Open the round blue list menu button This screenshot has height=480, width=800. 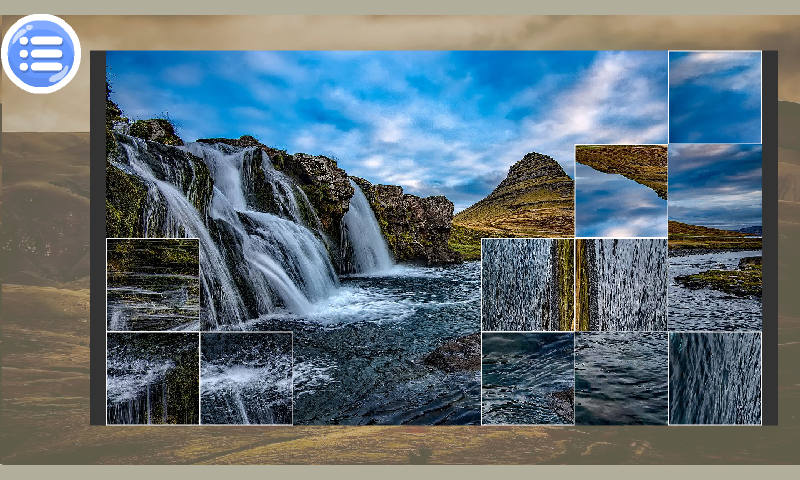pos(41,54)
